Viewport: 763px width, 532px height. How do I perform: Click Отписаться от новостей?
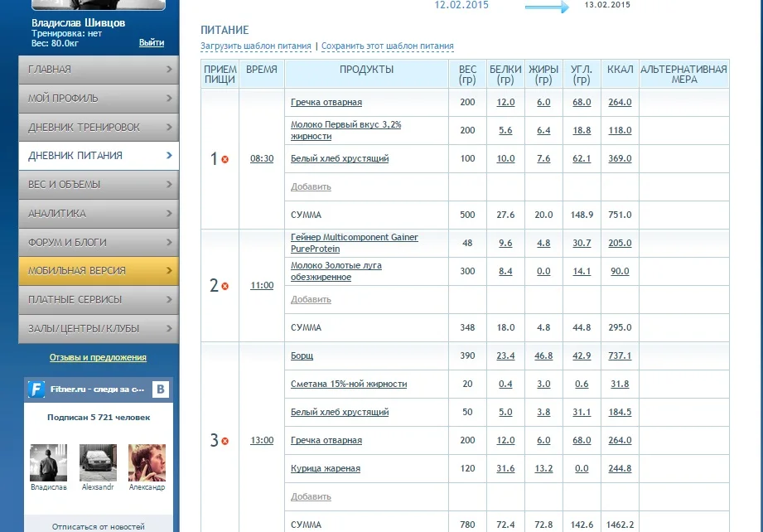click(x=99, y=527)
